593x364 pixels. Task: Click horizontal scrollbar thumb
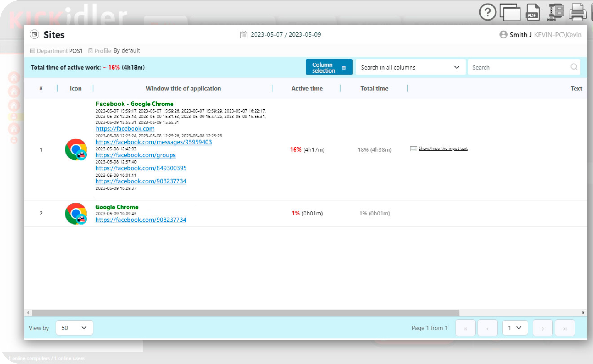(x=245, y=313)
